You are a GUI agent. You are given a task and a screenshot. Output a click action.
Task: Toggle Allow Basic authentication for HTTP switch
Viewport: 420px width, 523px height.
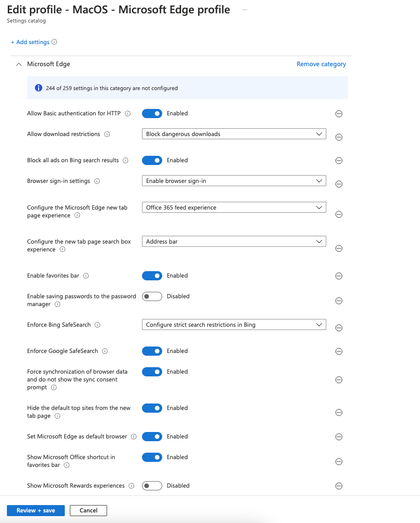click(152, 114)
